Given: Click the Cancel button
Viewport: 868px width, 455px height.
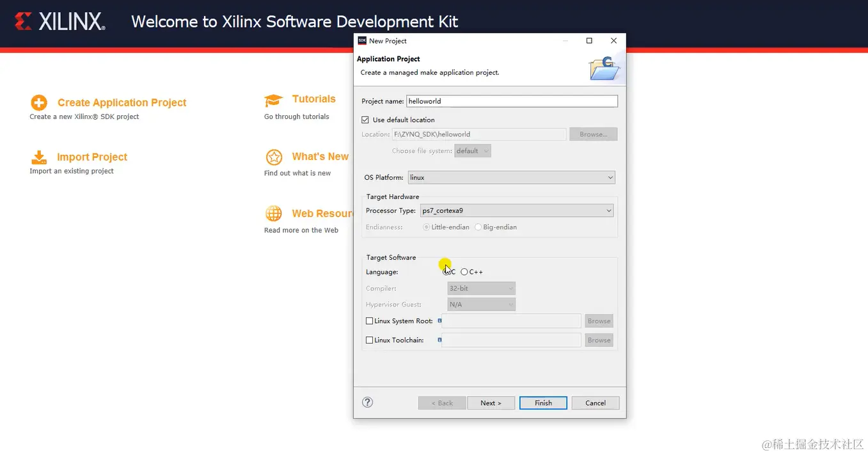Looking at the screenshot, I should [x=596, y=403].
